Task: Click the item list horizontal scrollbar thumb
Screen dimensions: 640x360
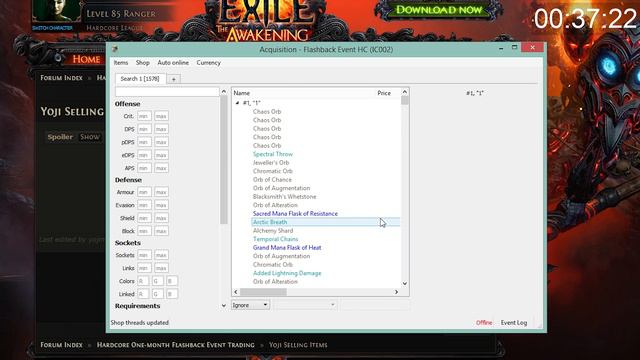Action: pos(263,292)
